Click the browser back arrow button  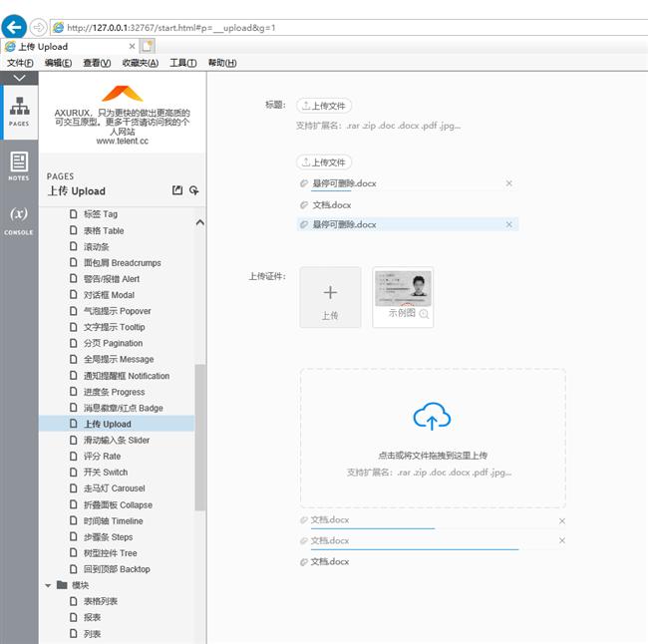[14, 27]
